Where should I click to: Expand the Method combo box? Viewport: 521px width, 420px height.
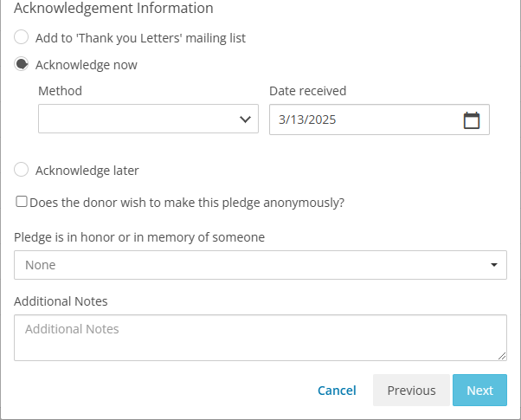148,119
